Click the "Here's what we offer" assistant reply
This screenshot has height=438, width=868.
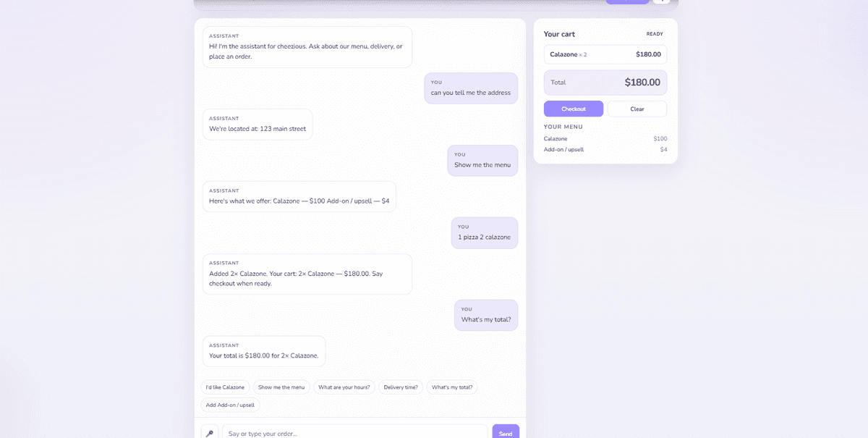[x=299, y=197]
